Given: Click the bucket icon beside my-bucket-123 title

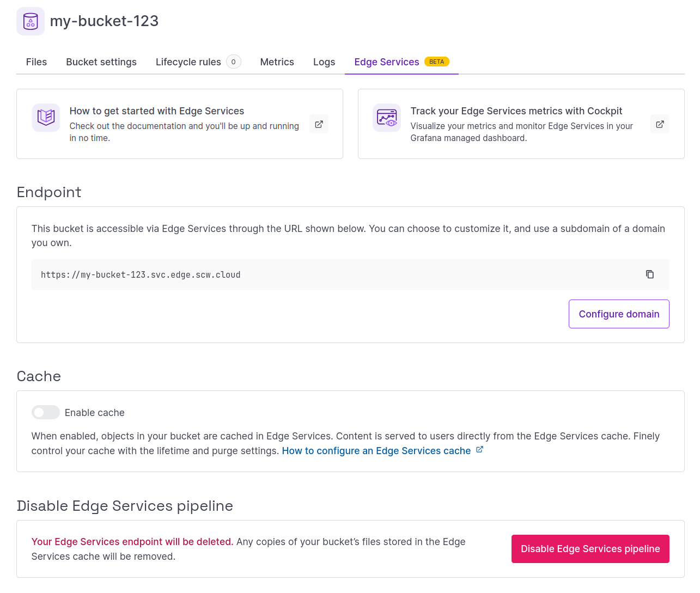Looking at the screenshot, I should coord(31,21).
